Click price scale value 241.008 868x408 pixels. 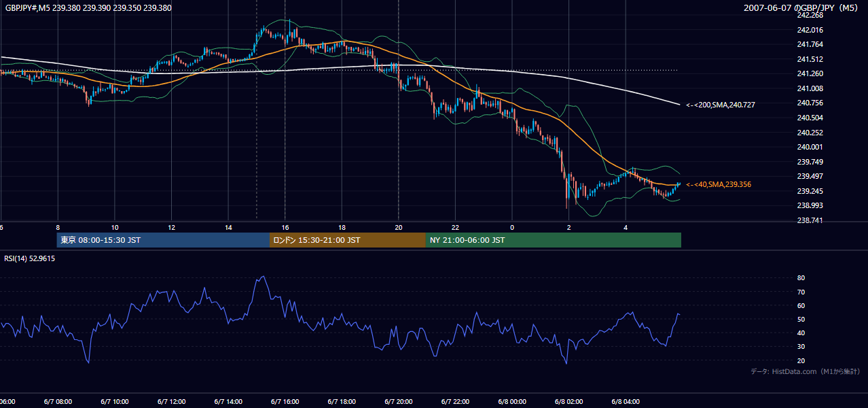click(x=810, y=88)
